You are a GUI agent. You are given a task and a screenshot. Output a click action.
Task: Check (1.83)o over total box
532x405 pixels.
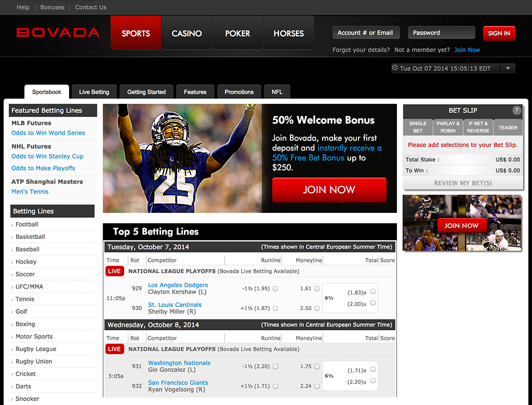click(x=373, y=291)
